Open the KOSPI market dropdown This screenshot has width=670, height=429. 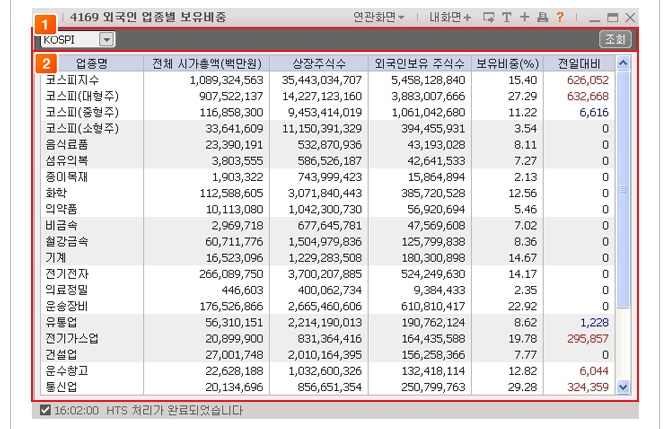107,40
